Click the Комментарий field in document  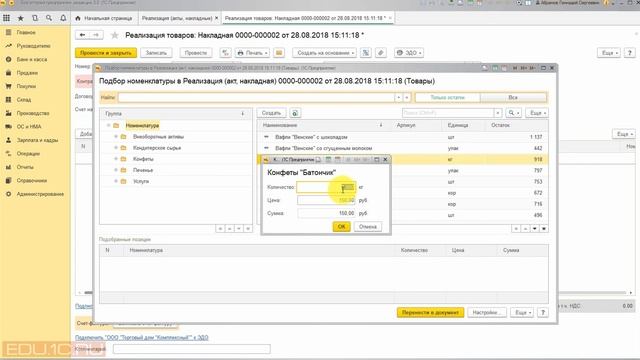[x=191, y=349]
